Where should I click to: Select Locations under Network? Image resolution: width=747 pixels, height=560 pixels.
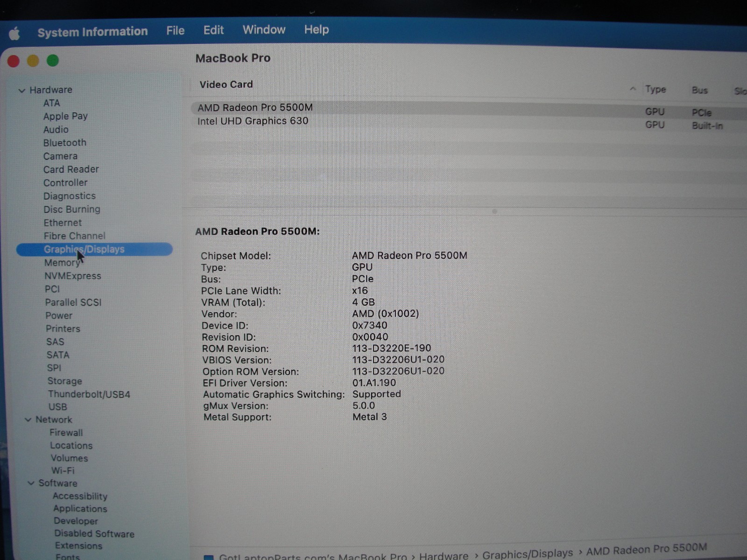click(71, 446)
